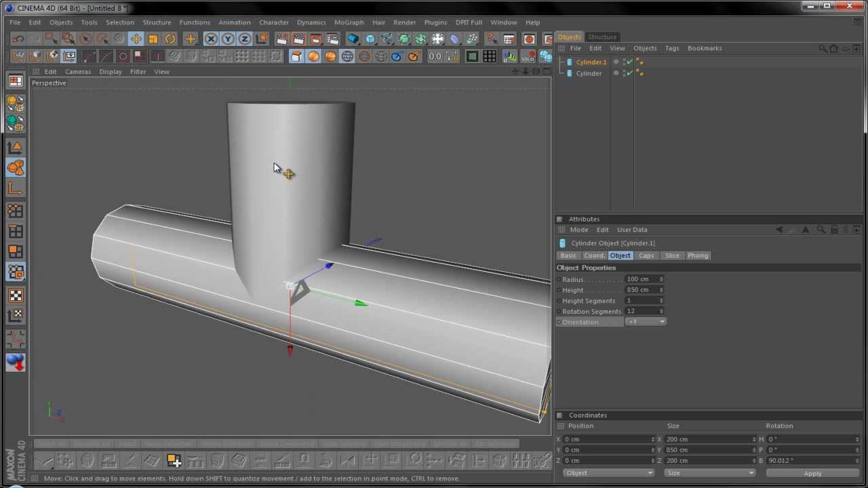Screen dimensions: 868x488
Task: Enable Use Object Axis tool
Action: 16,188
